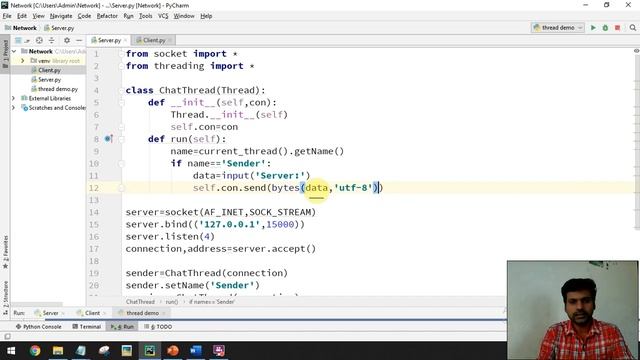Viewport: 640px width, 360px height.
Task: Run the thread demo configuration
Action: tap(593, 28)
